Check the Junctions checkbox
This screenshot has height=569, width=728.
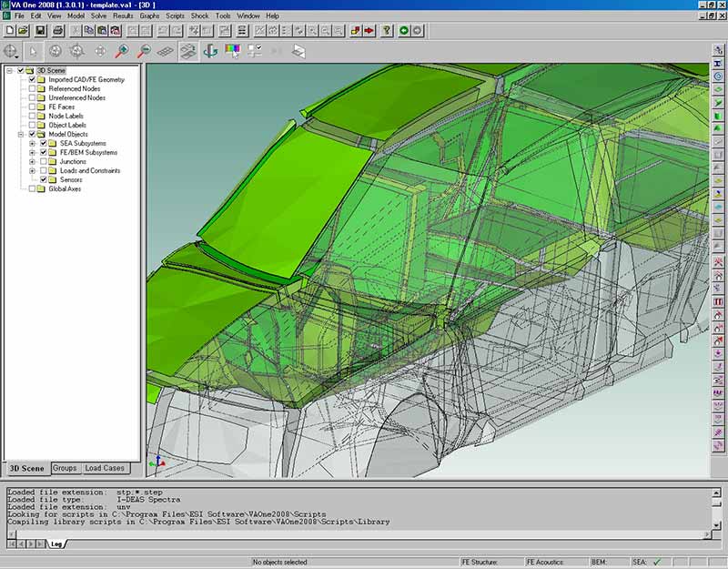(43, 161)
